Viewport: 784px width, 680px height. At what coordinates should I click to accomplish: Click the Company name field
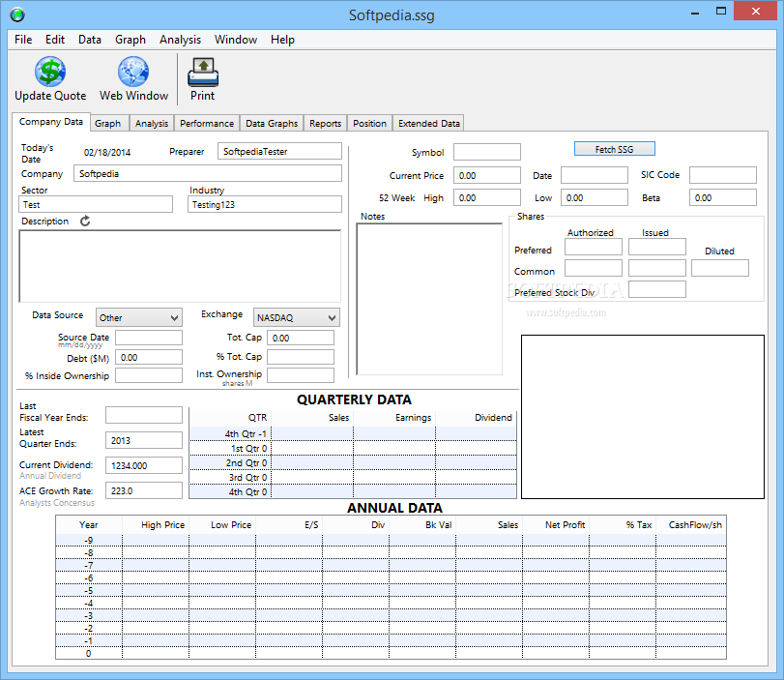tap(208, 174)
